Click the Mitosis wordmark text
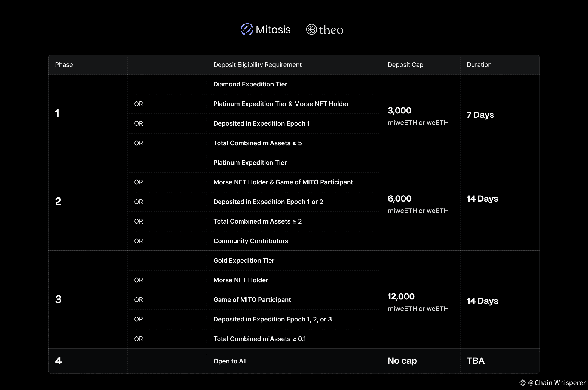Image resolution: width=588 pixels, height=390 pixels. 273,29
